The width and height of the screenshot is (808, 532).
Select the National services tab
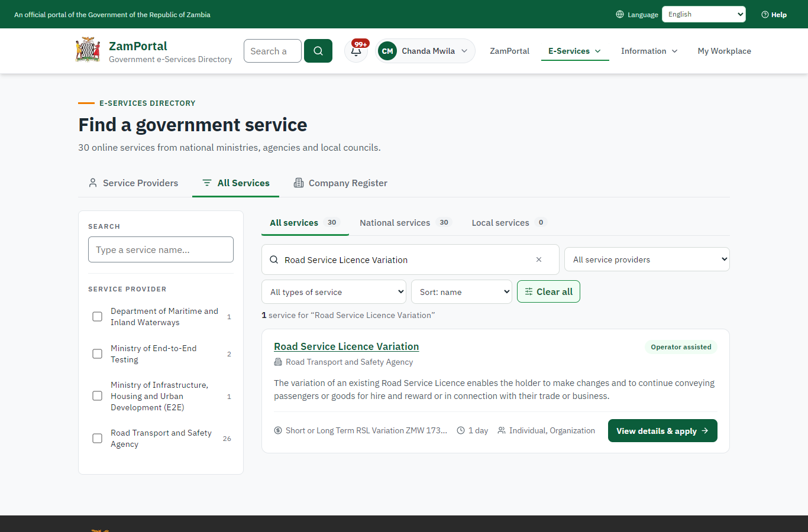[405, 223]
